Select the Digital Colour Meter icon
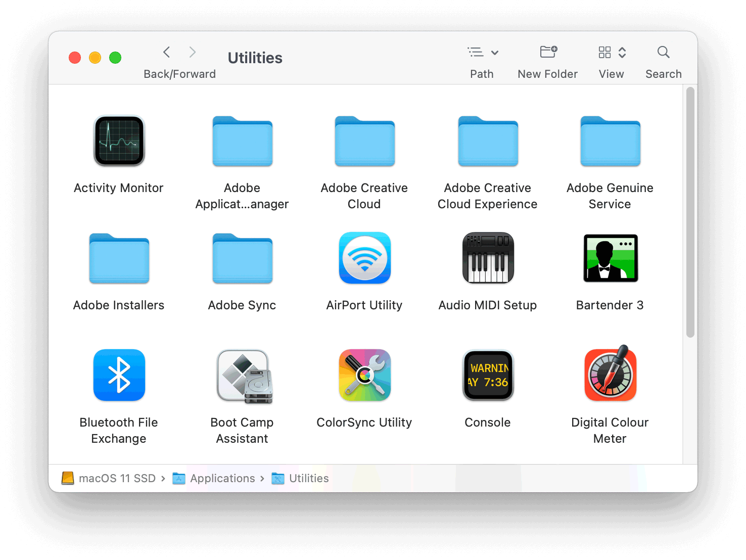The height and width of the screenshot is (560, 746). click(x=610, y=375)
